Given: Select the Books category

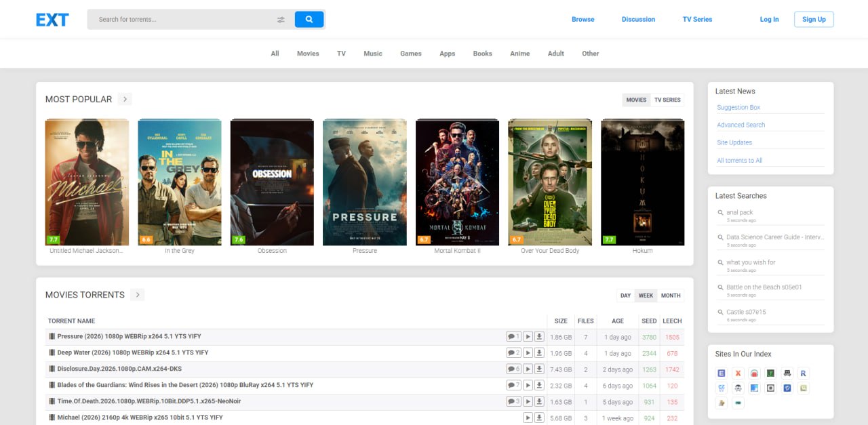Looking at the screenshot, I should (483, 54).
